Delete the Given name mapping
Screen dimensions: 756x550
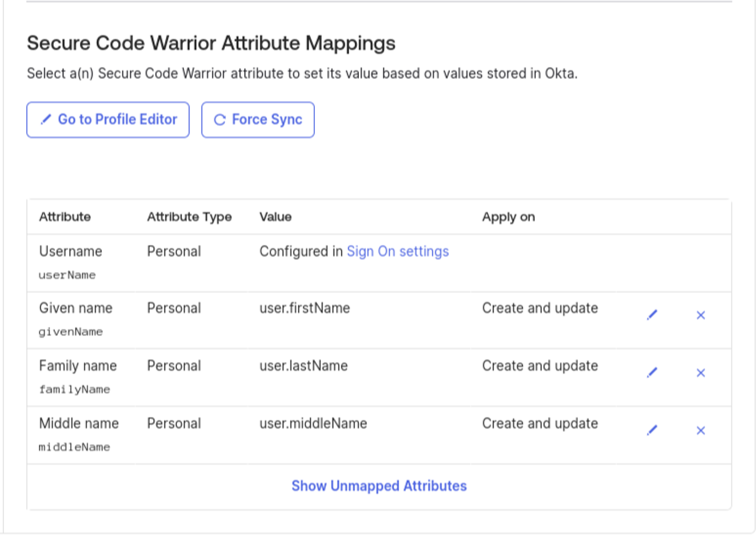[701, 315]
